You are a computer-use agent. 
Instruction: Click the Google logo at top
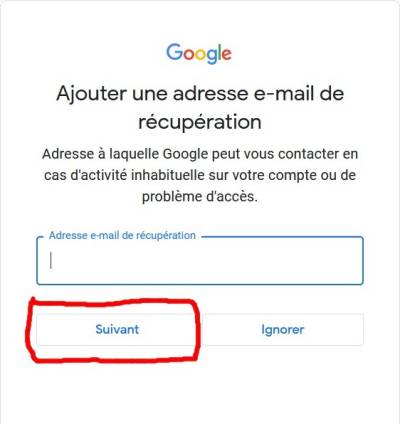tap(199, 53)
